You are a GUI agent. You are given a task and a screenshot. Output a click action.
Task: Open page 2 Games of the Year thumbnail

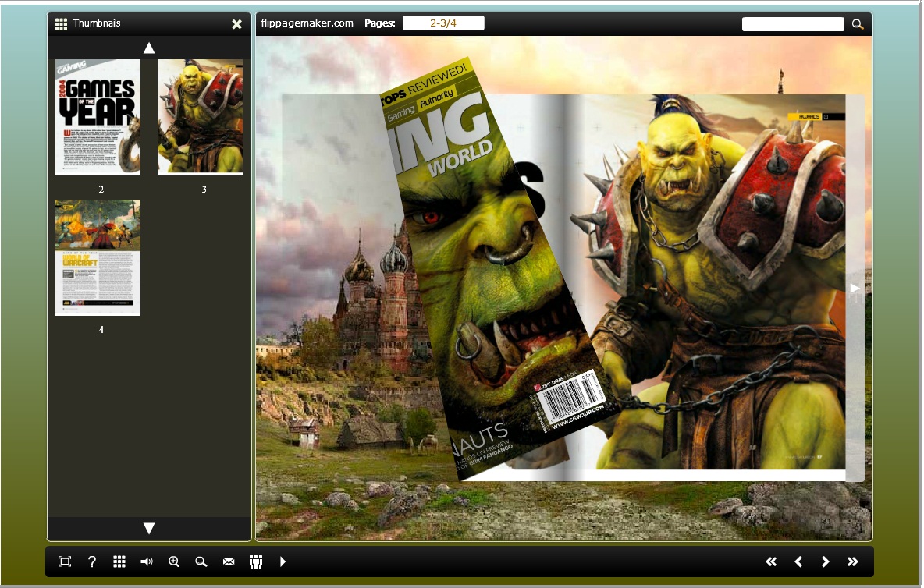tap(98, 117)
